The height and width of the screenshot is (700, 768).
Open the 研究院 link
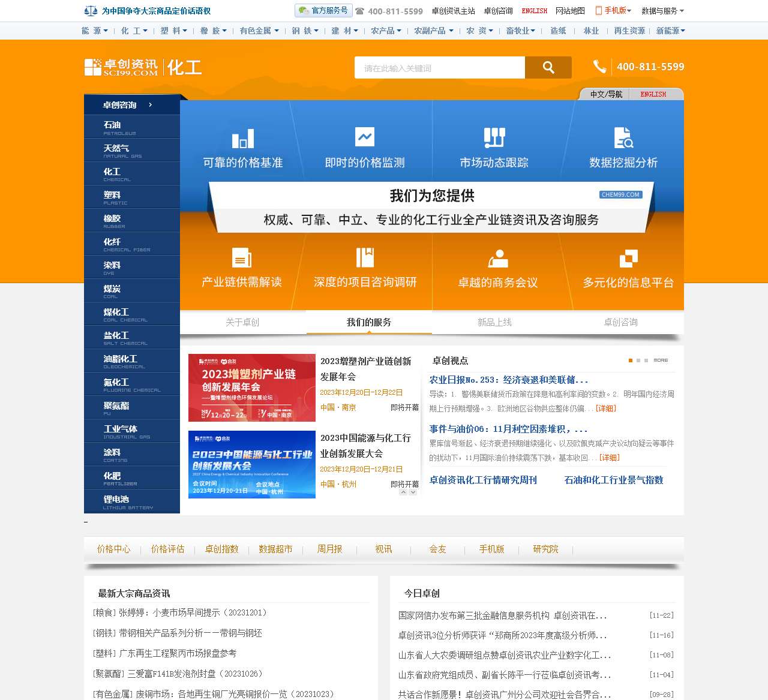point(545,549)
